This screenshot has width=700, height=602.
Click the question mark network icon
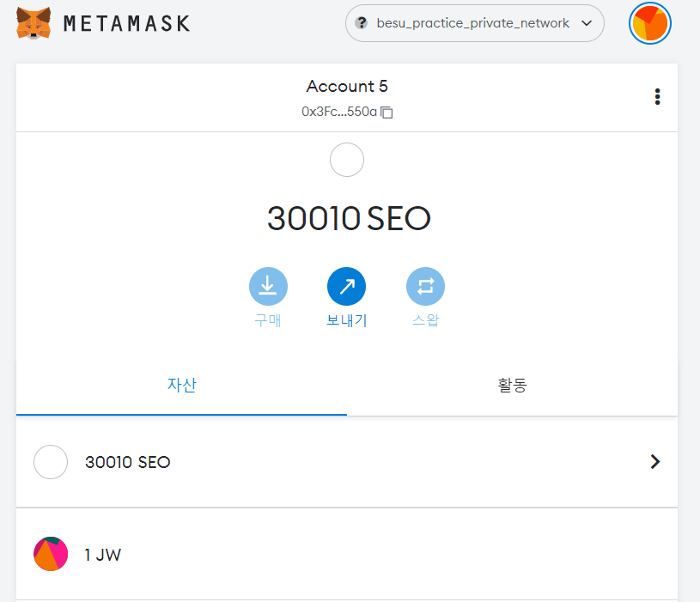pyautogui.click(x=361, y=23)
